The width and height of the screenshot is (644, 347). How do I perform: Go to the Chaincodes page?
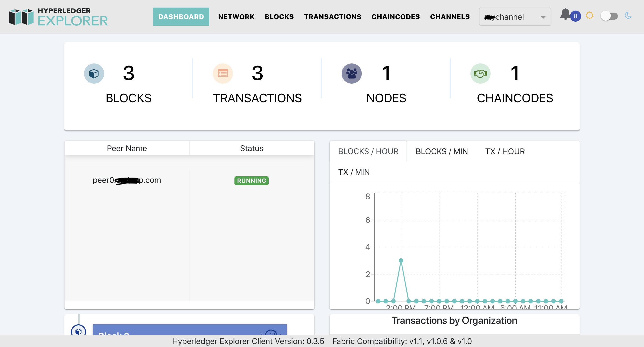pos(395,17)
